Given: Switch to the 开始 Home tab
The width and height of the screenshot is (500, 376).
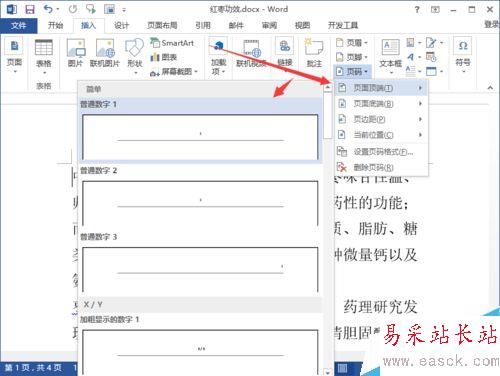Looking at the screenshot, I should click(55, 25).
